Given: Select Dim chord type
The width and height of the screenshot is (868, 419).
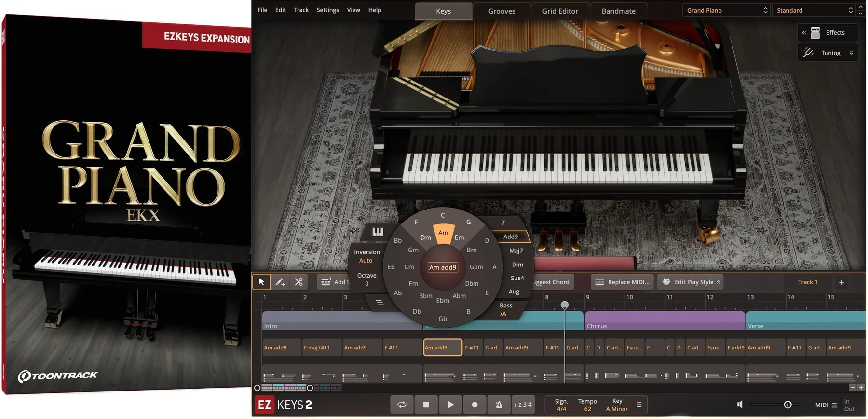Looking at the screenshot, I should click(517, 265).
